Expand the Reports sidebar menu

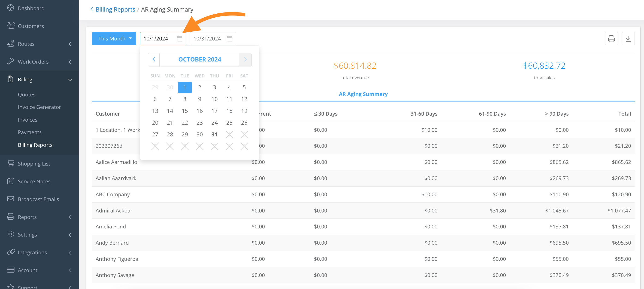pos(70,217)
